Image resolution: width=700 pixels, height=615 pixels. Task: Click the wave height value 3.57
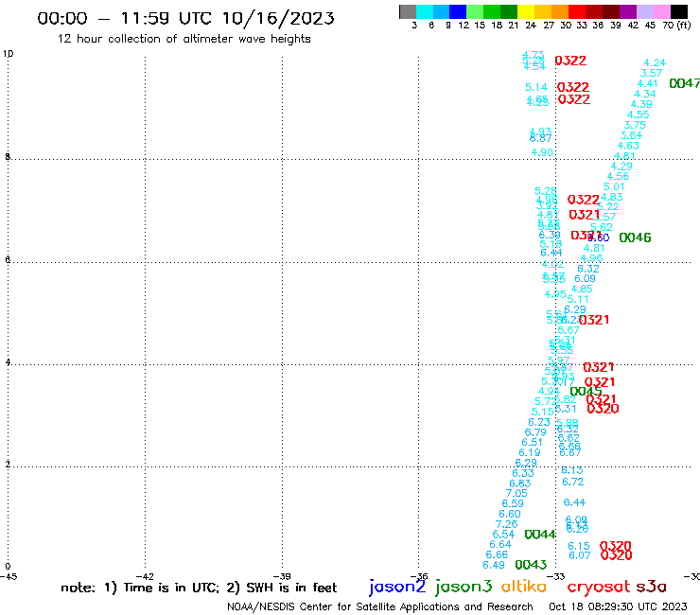[652, 73]
